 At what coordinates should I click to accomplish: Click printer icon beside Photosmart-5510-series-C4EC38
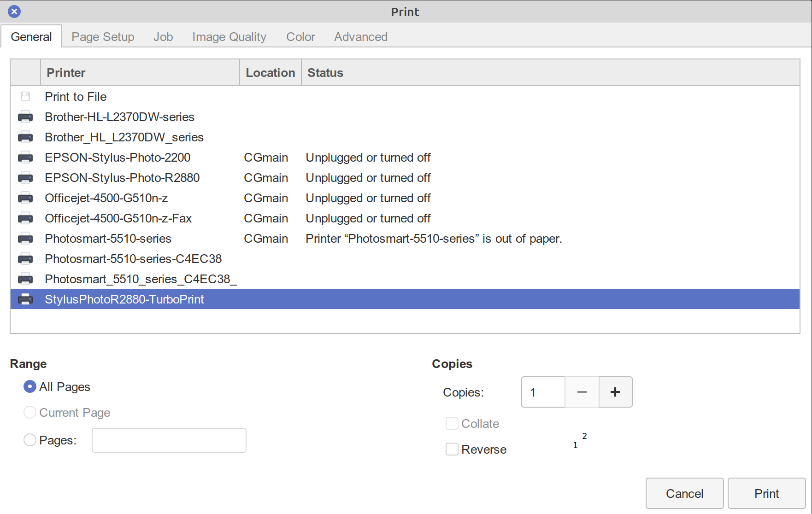click(25, 259)
